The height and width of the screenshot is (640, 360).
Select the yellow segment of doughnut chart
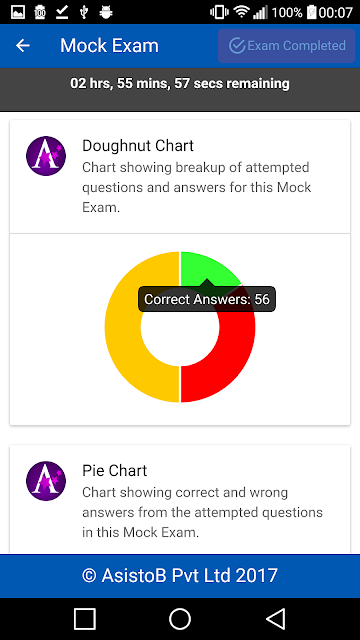coord(135,327)
